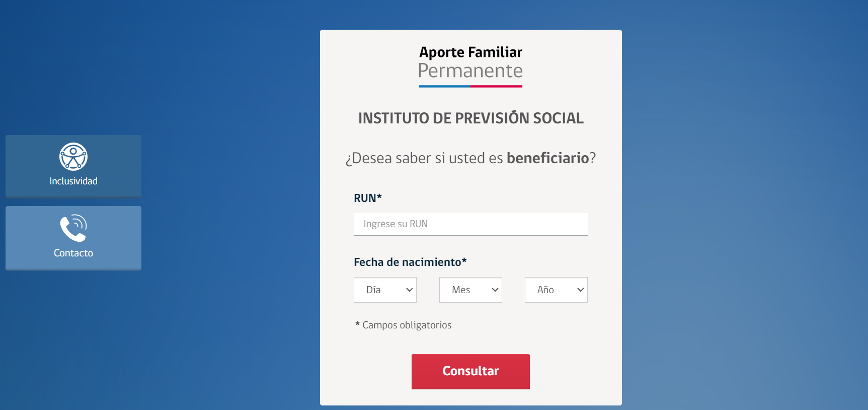Click the chevron arrow on Día selector

[x=410, y=290]
